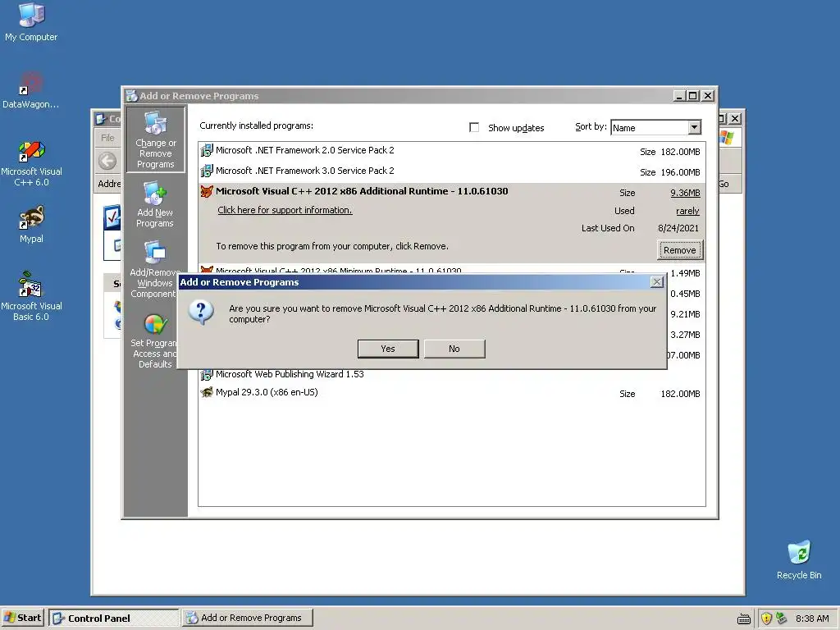Select Microsoft .NET Framework 2.0 Service Pack 2 text
The height and width of the screenshot is (630, 840).
pyautogui.click(x=305, y=150)
